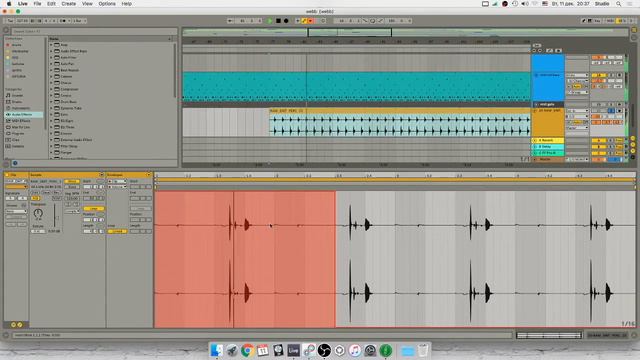Expand the Amp folder
The height and width of the screenshot is (360, 640).
pyautogui.click(x=51, y=45)
